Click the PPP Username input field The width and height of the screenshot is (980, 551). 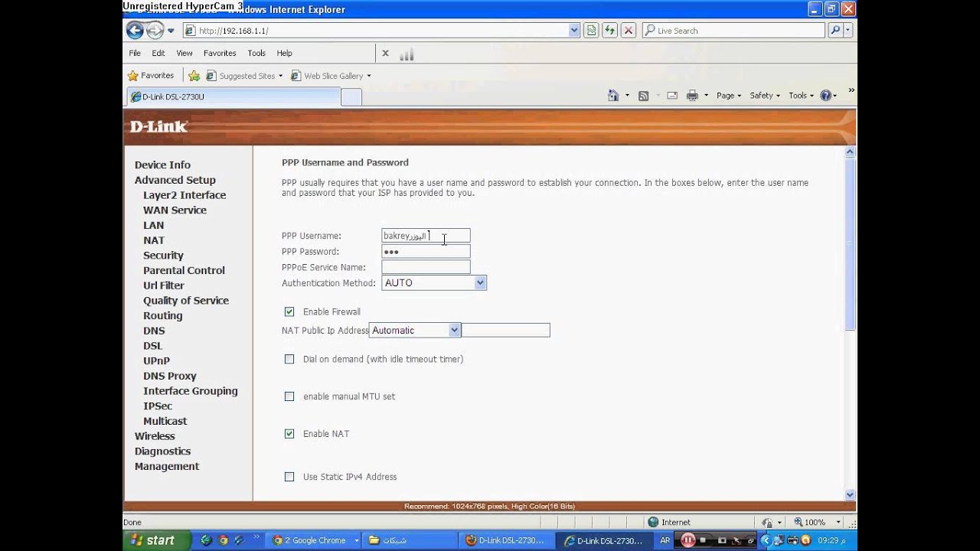point(426,236)
